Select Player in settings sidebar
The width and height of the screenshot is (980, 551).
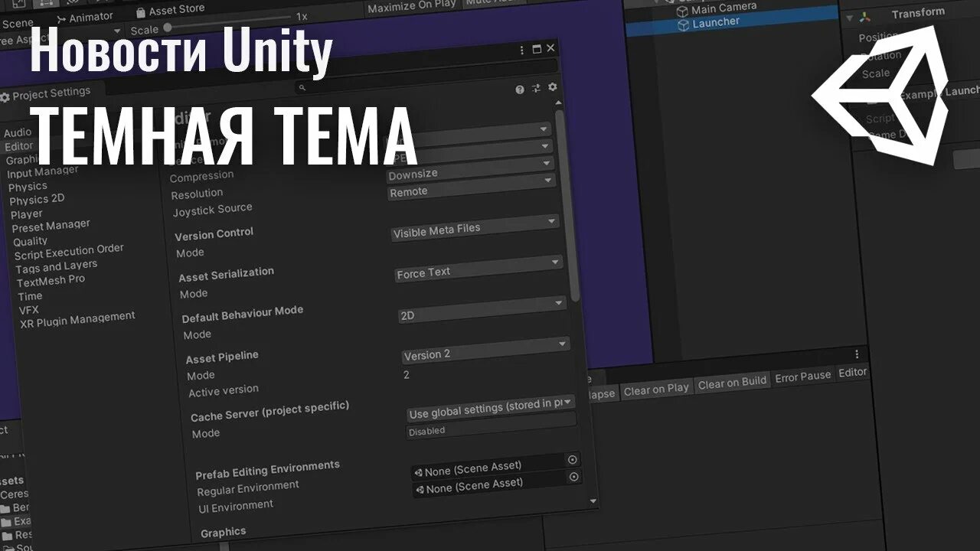coord(27,214)
